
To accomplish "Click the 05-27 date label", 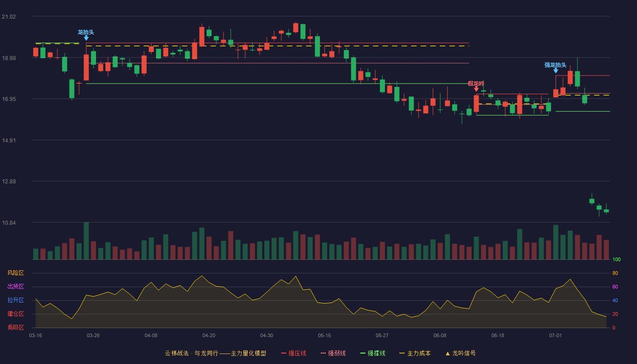I will coord(382,335).
